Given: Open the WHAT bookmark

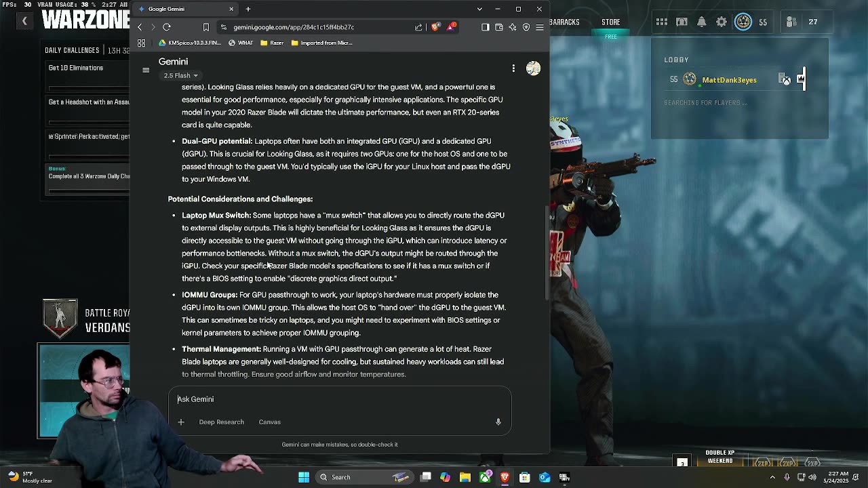Looking at the screenshot, I should coord(241,43).
